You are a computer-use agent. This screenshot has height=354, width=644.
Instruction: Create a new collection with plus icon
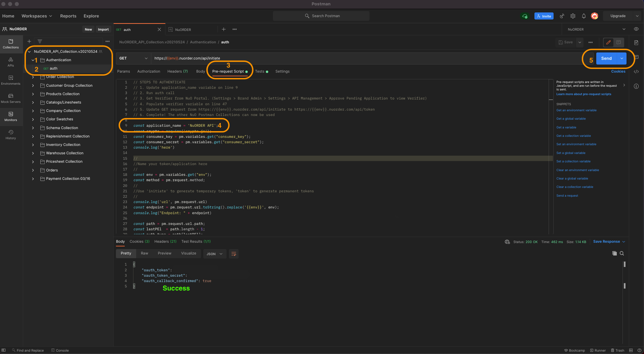point(29,41)
